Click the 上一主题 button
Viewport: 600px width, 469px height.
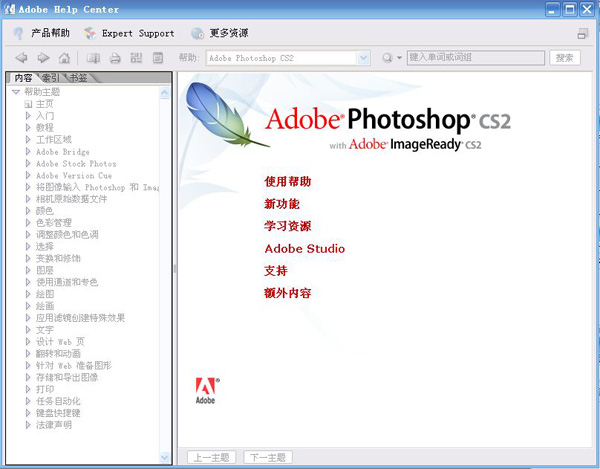pos(211,458)
